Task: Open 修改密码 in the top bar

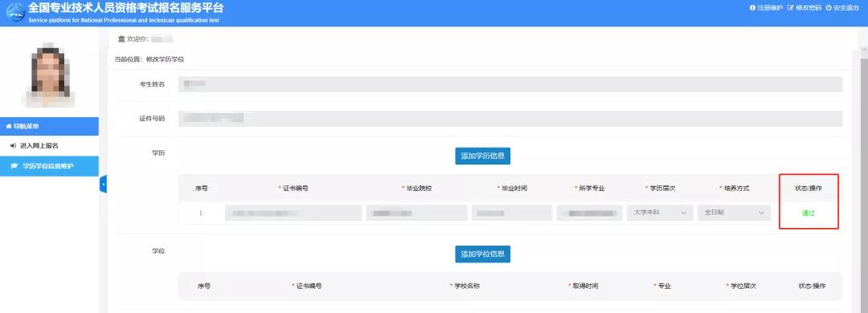Action: (805, 8)
